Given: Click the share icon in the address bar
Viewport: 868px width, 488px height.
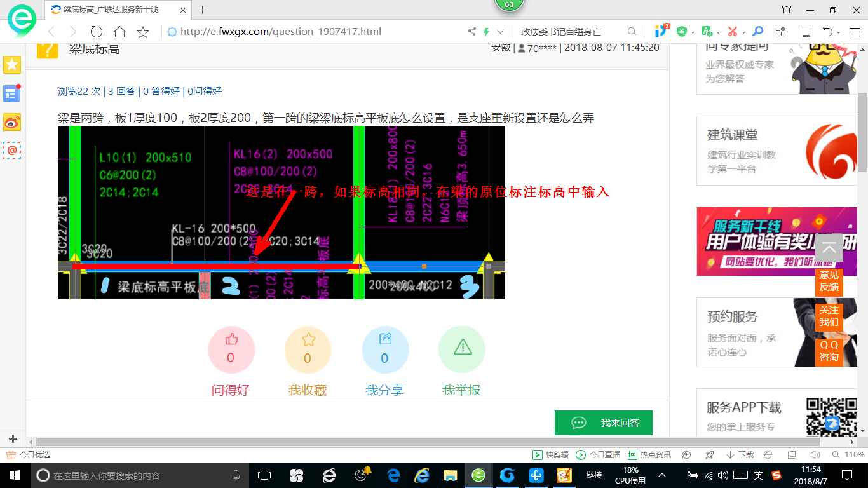Looking at the screenshot, I should point(472,32).
